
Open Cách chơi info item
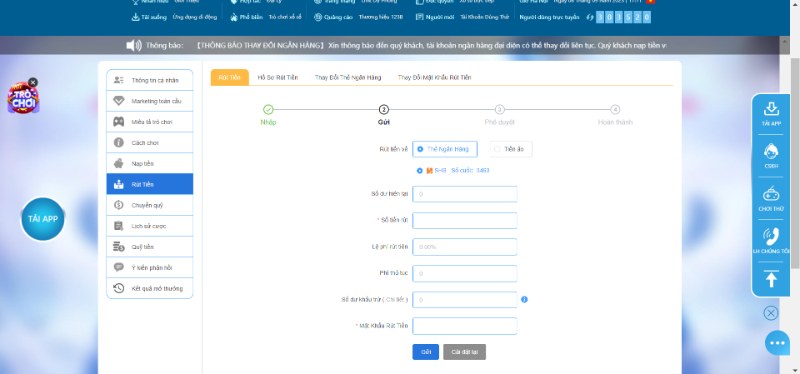point(149,143)
